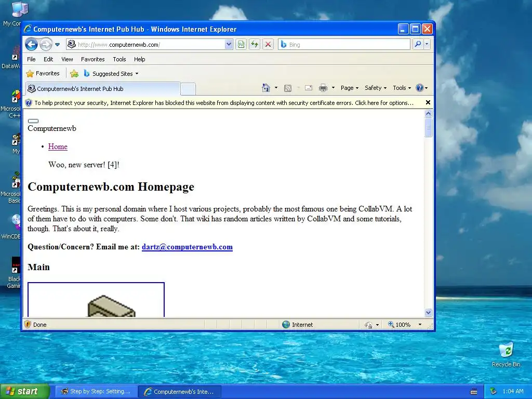
Task: Click the Add to Favorites Bar icon
Action: 74,74
